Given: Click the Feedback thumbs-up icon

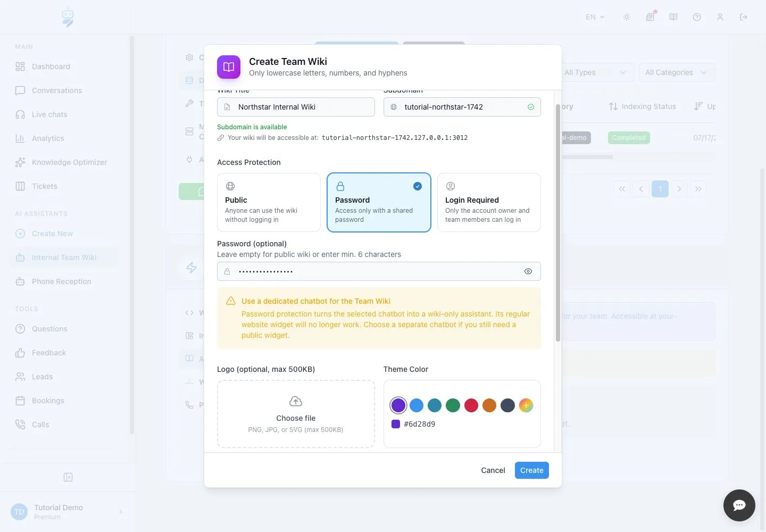Looking at the screenshot, I should (x=20, y=353).
